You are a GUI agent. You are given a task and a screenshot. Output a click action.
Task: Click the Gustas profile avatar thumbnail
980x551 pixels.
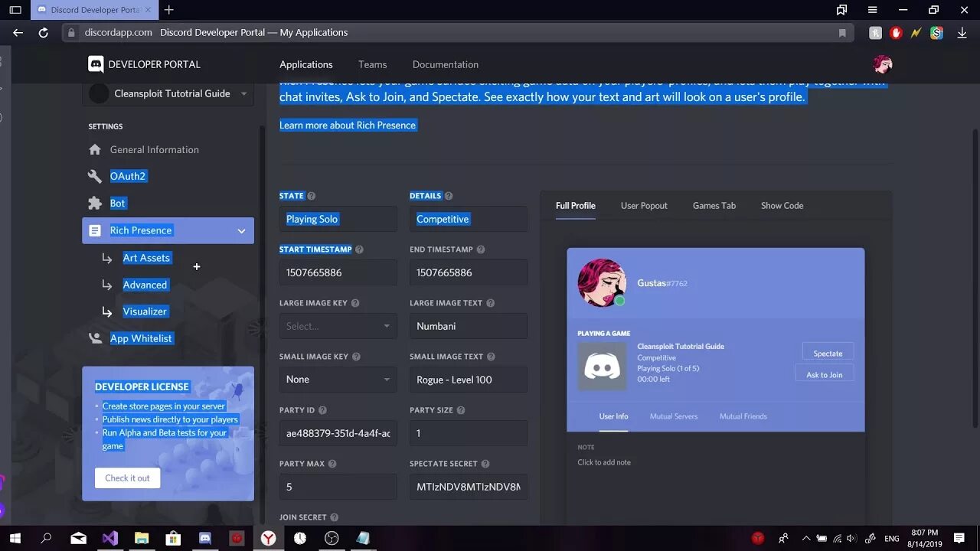click(x=602, y=282)
